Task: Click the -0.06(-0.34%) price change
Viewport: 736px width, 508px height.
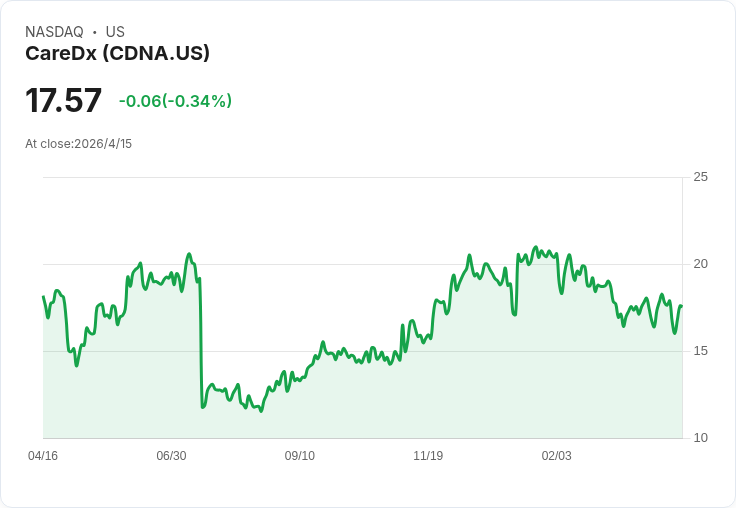Action: pos(175,101)
